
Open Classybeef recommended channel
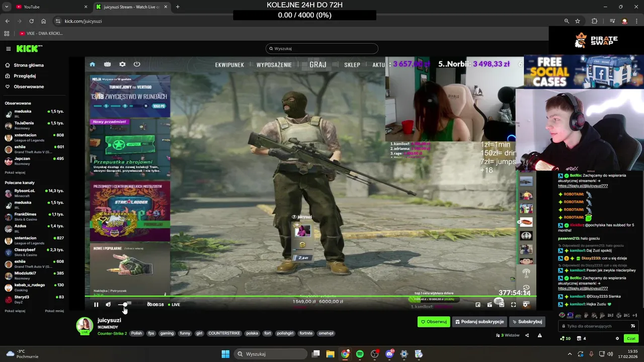point(34,252)
